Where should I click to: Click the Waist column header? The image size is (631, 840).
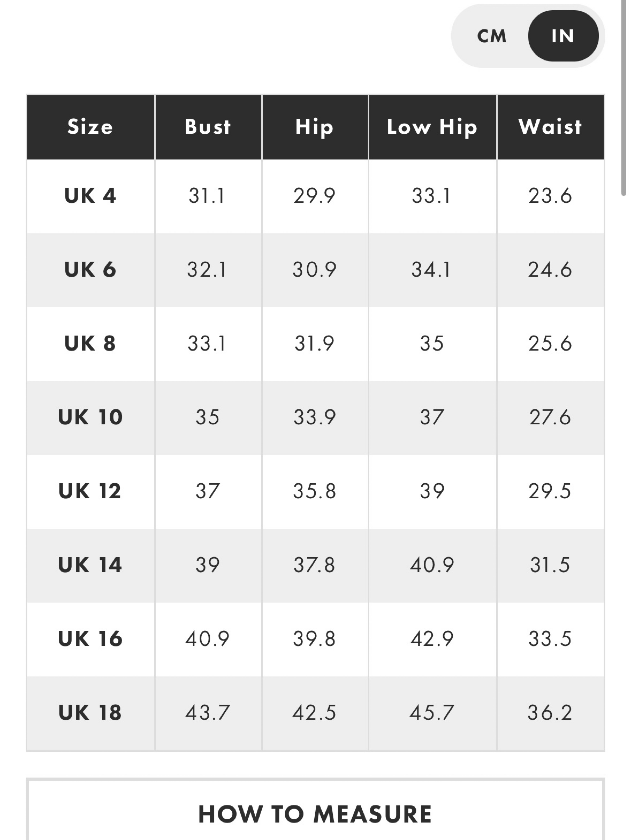[550, 127]
